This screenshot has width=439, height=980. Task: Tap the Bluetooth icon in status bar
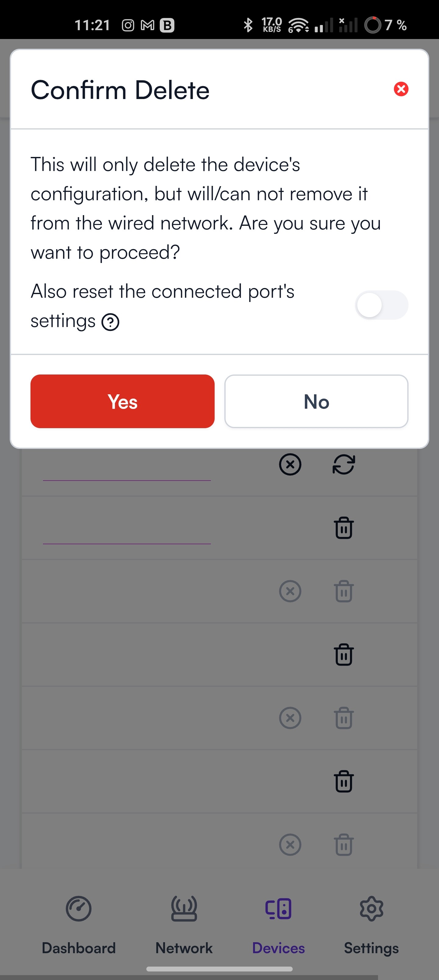pyautogui.click(x=248, y=25)
